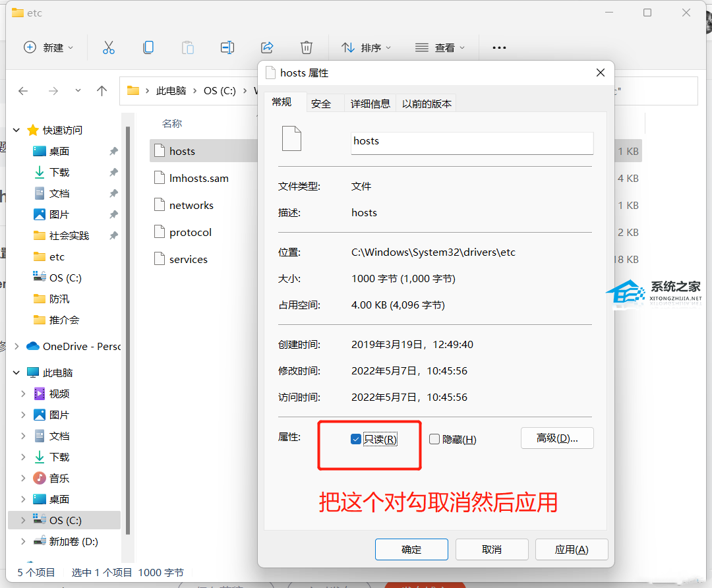This screenshot has width=712, height=588.
Task: Open the three-dot more options menu
Action: 499,47
